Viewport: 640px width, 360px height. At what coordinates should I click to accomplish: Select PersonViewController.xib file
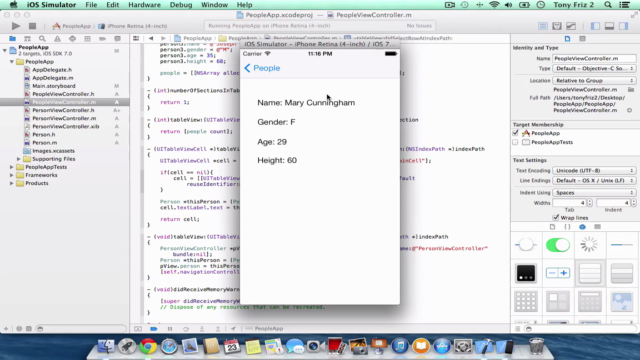[x=65, y=127]
